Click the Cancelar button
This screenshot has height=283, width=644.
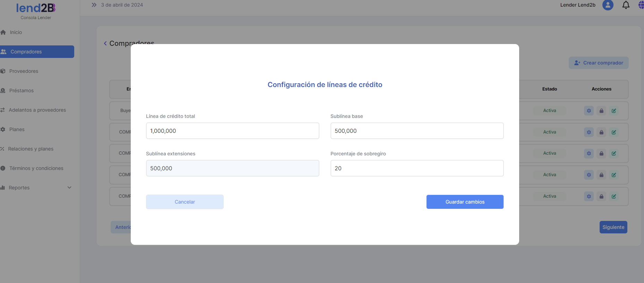[184, 202]
